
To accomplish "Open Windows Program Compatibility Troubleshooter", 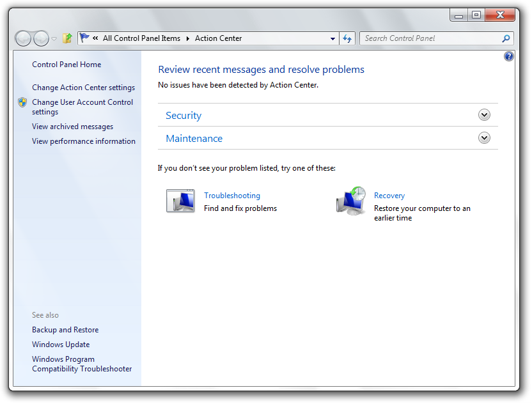I will pos(82,364).
